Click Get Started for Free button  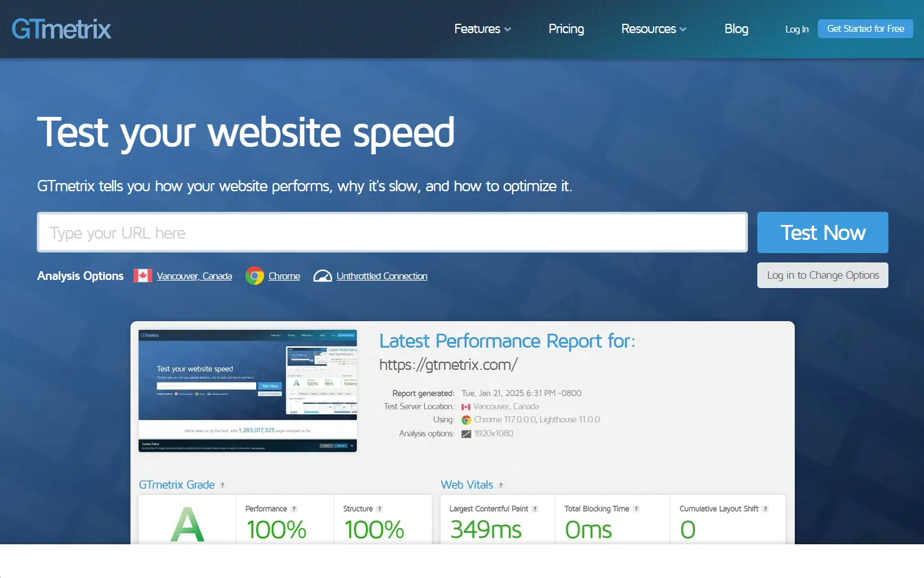(x=865, y=29)
